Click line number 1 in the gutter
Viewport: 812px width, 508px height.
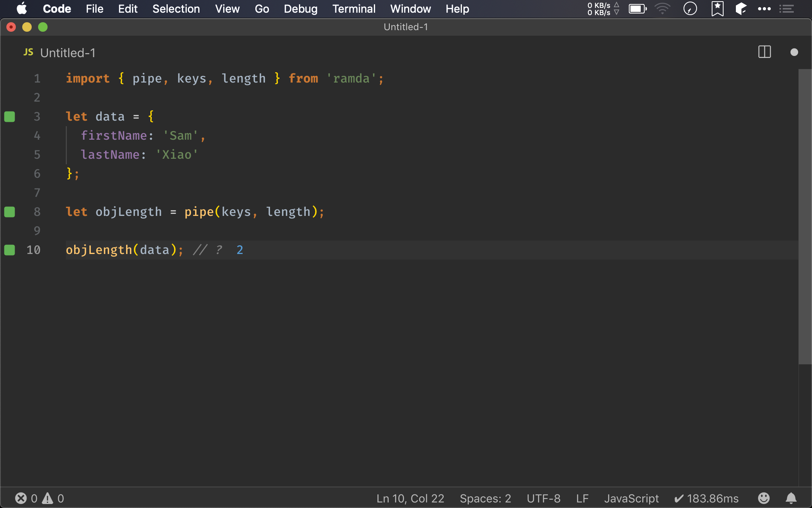pyautogui.click(x=37, y=78)
